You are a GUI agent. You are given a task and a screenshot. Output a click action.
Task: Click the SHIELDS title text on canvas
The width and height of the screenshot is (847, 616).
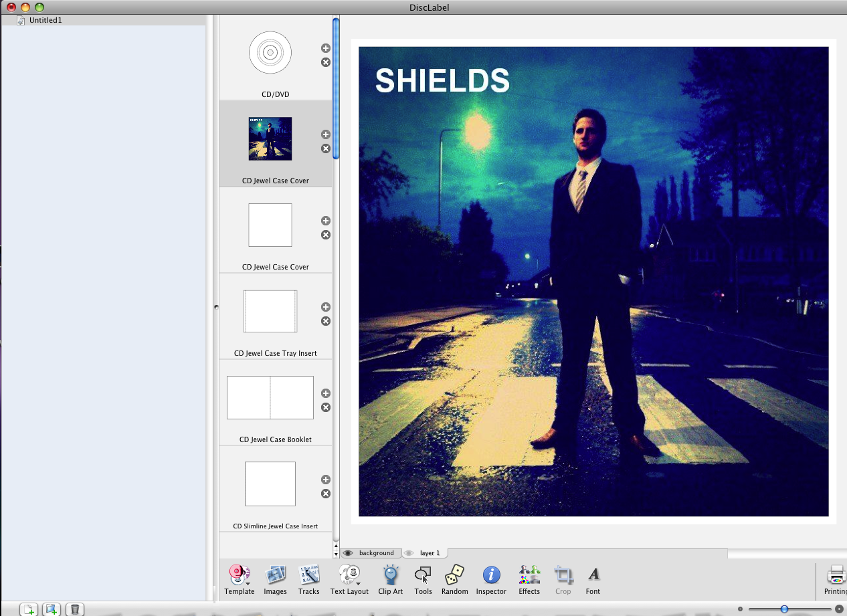coord(442,81)
